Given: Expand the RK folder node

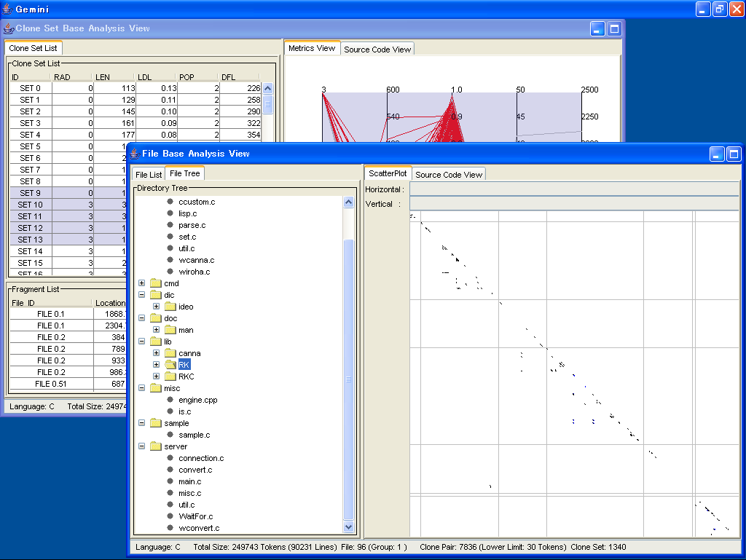Looking at the screenshot, I should 156,365.
